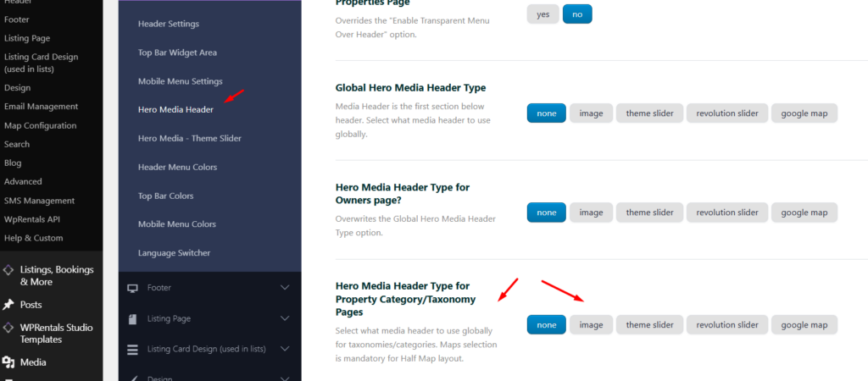Viewport: 868px width, 381px height.
Task: Open Search in the WordPress sidebar
Action: pyautogui.click(x=17, y=144)
